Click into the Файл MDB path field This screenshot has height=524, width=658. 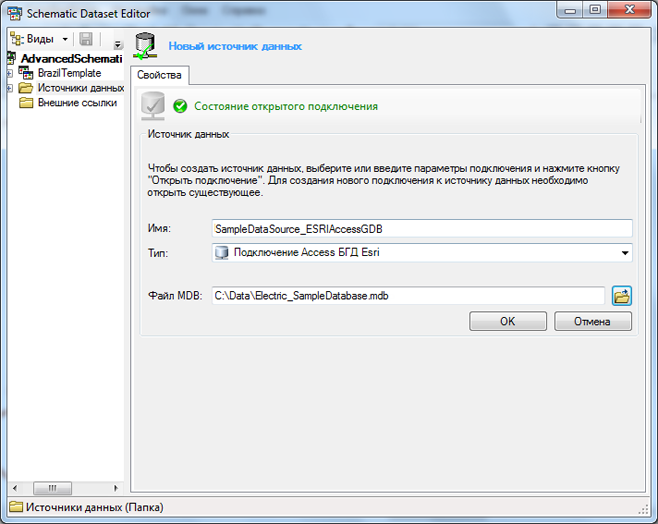(x=408, y=296)
